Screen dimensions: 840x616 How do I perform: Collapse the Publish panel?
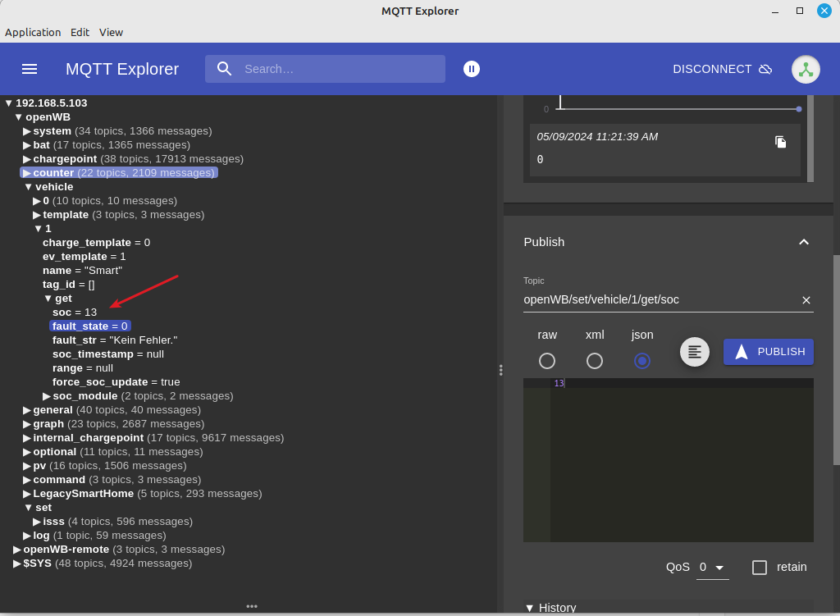pos(804,242)
